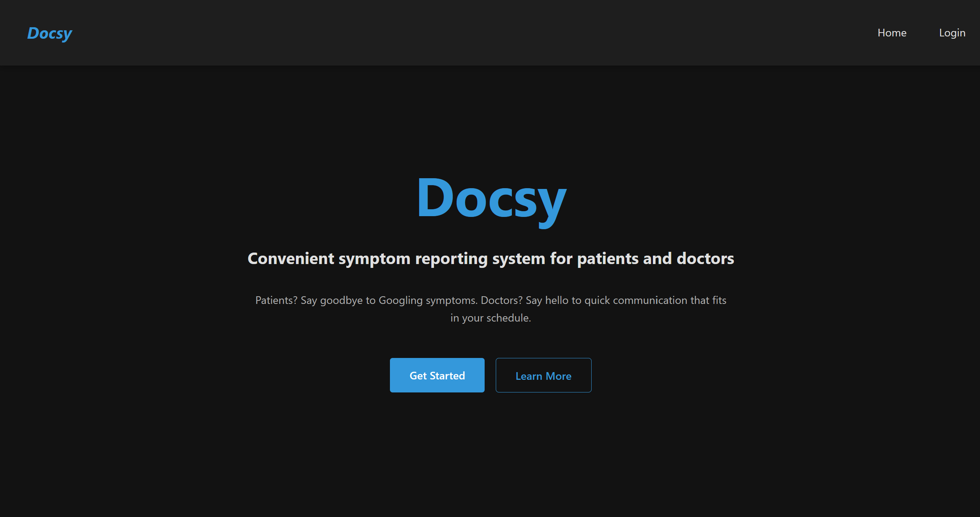Click the 'Patients? Say goodbye' paragraph text
The image size is (980, 517).
(491, 309)
